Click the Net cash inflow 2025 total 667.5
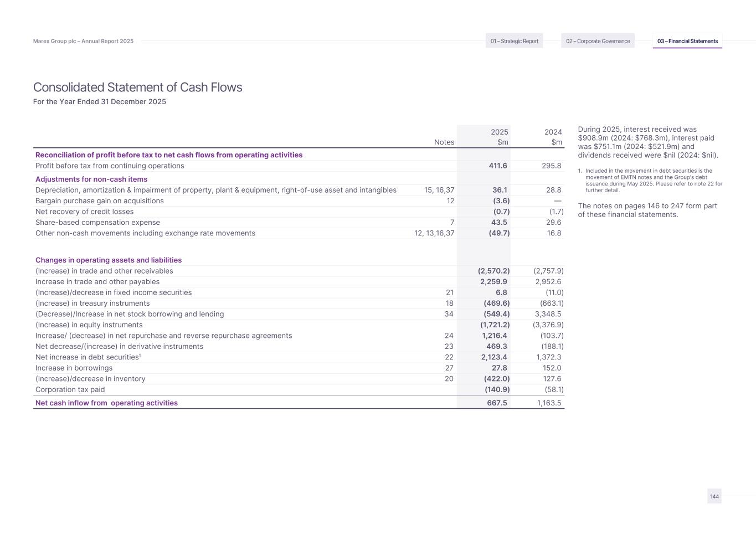Image resolution: width=756 pixels, height=535 pixels. point(497,403)
